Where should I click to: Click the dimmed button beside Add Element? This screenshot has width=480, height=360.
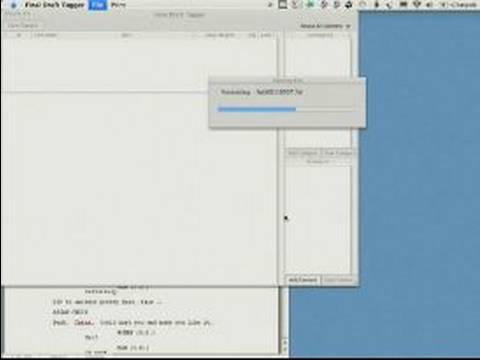coord(338,280)
